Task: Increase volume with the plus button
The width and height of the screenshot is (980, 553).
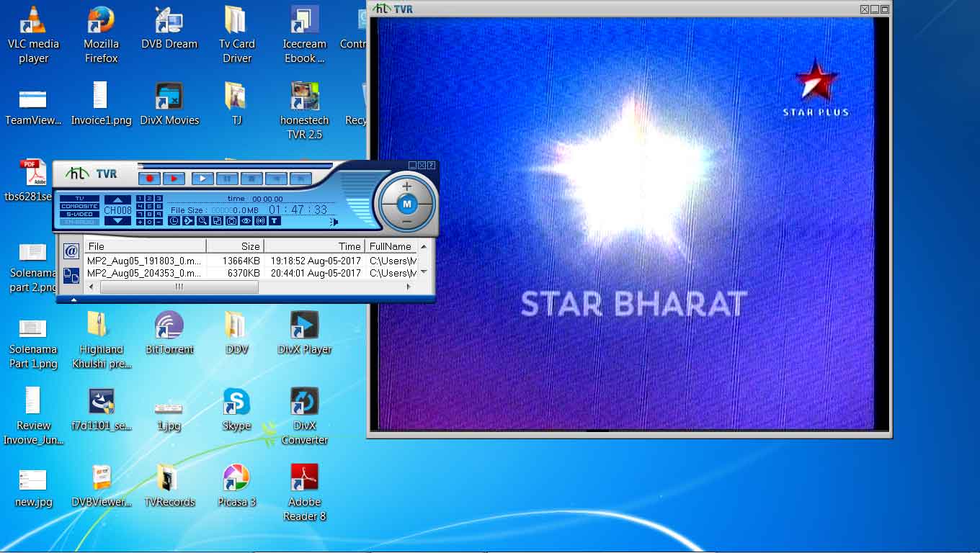Action: click(406, 186)
